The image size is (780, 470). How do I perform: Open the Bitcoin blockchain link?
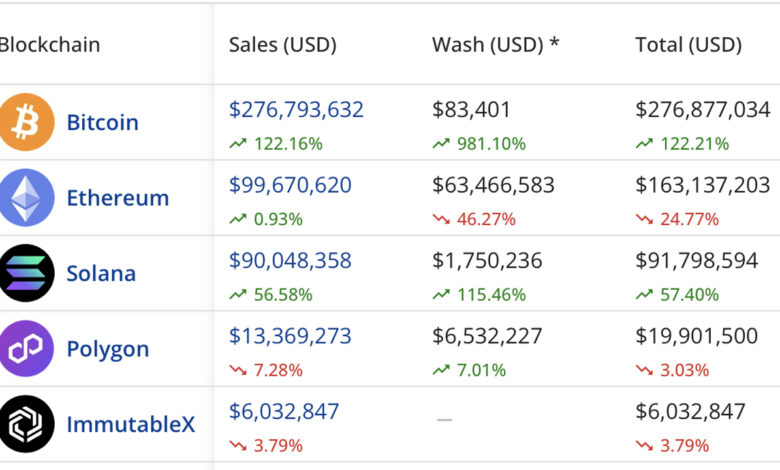tap(102, 123)
